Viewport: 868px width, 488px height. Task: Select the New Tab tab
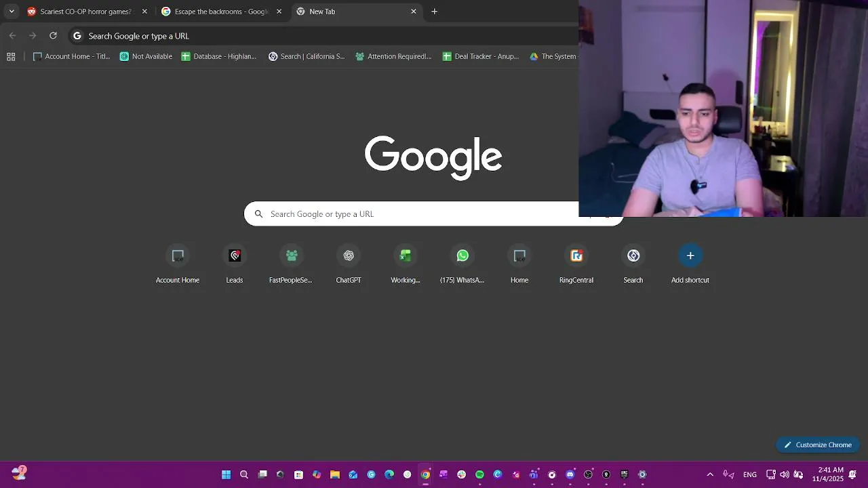point(357,12)
